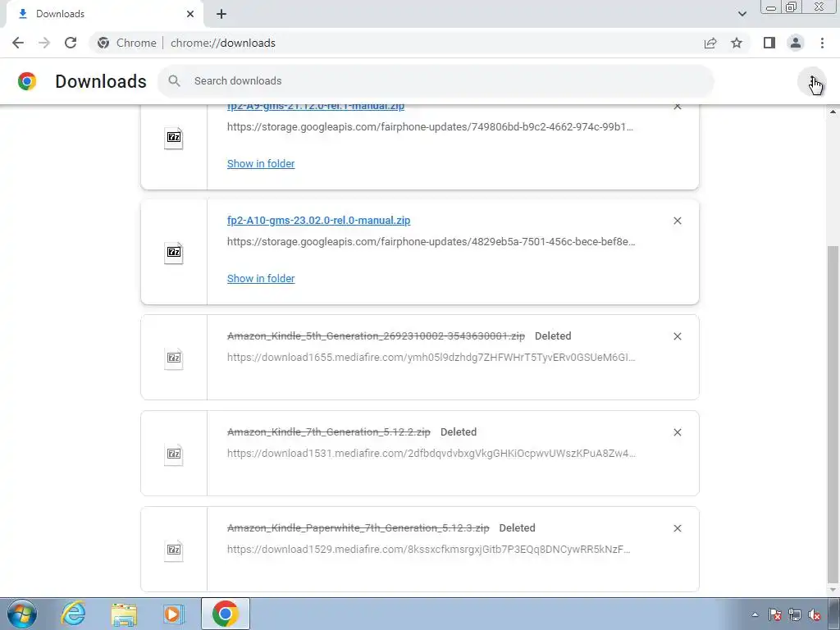Open Windows Media Player from taskbar

point(172,614)
